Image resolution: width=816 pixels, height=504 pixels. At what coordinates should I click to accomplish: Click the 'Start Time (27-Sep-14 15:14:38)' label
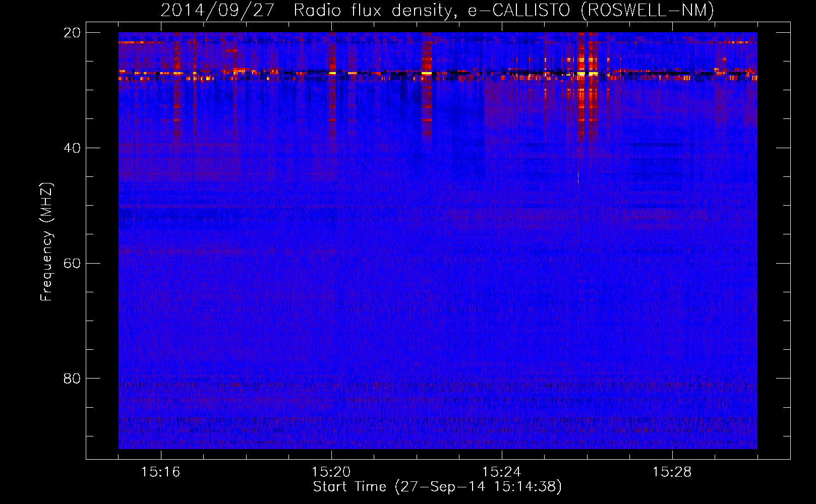437,487
